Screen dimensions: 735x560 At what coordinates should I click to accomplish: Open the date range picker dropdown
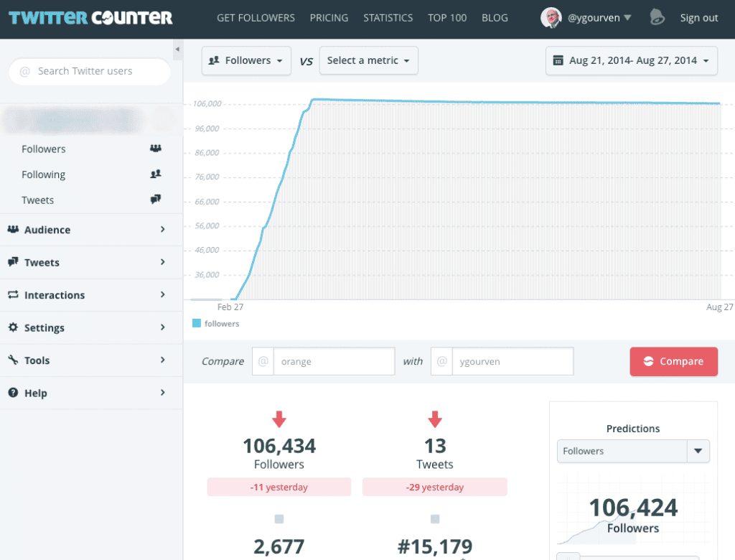coord(632,60)
